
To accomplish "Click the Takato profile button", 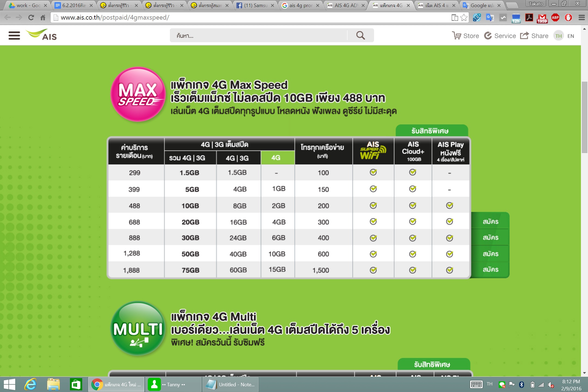I will click(x=536, y=4).
